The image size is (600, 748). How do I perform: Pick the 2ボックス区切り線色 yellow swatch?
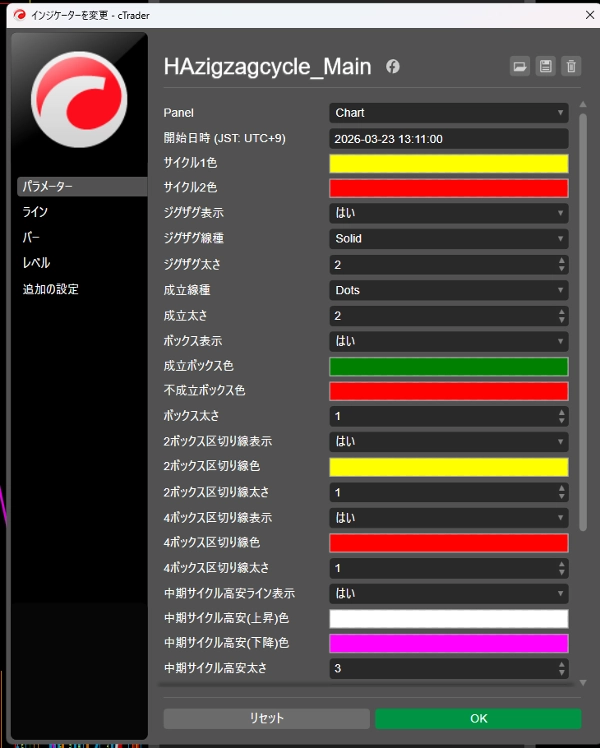pos(449,467)
